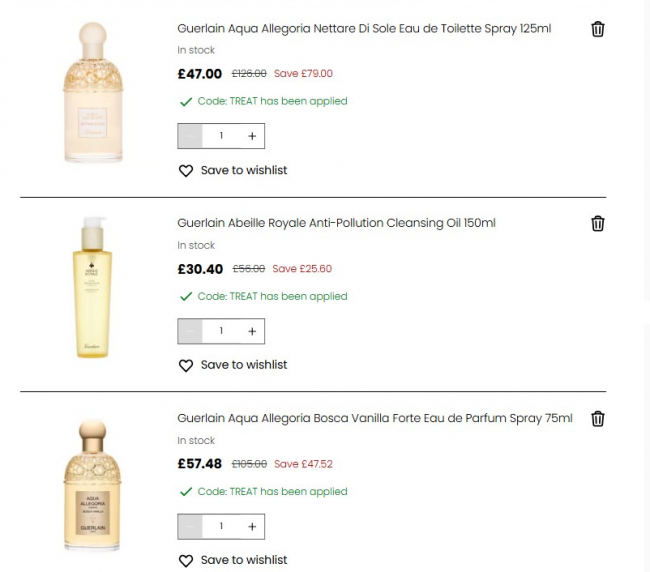Click quantity field for Nettare Di Sole
The height and width of the screenshot is (572, 650).
coord(221,135)
